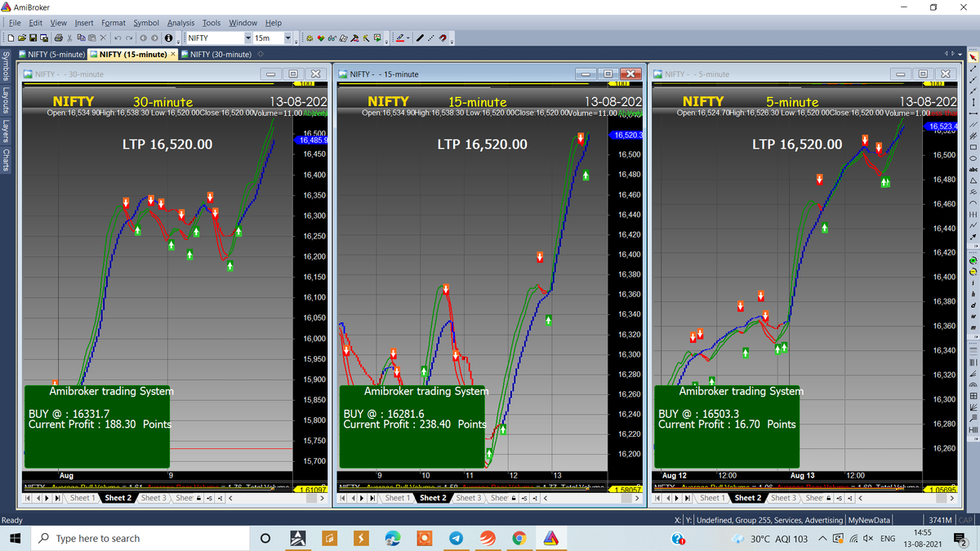Go back with the left arrow toolbar icon

click(143, 38)
